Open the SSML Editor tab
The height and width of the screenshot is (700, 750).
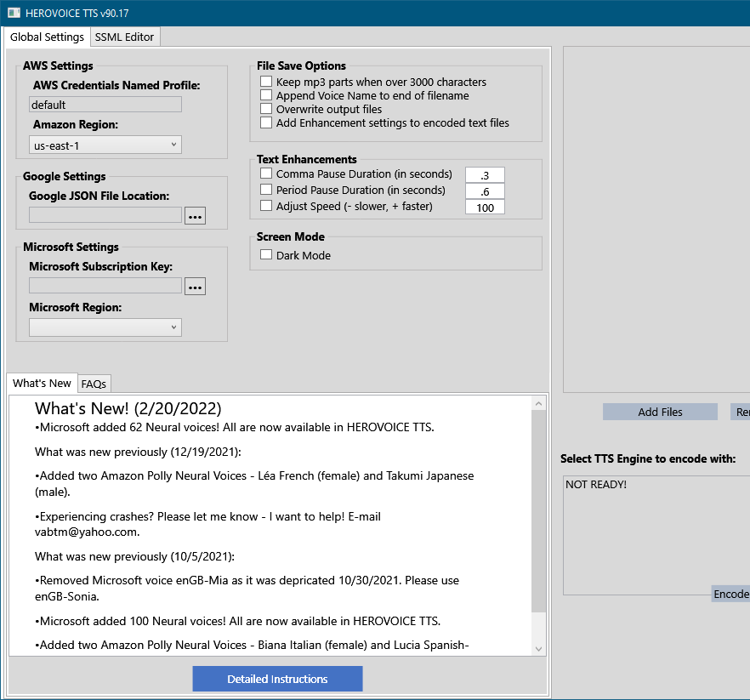pyautogui.click(x=124, y=37)
